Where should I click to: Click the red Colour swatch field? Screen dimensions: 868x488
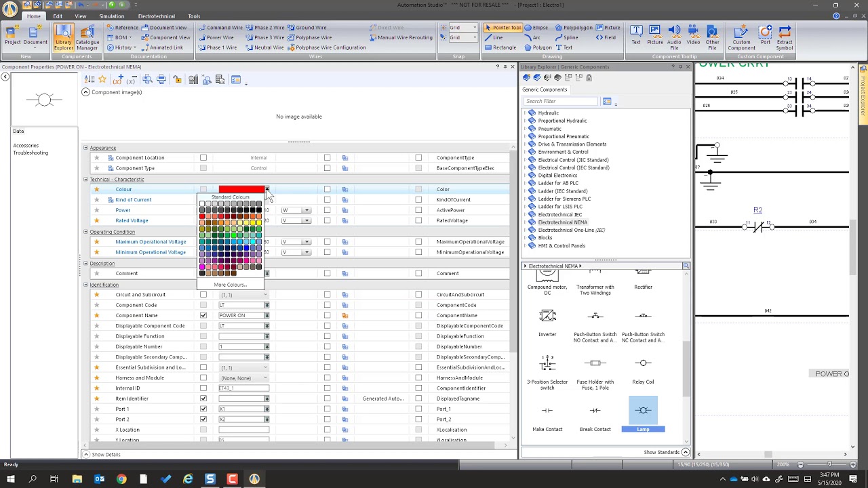point(241,189)
